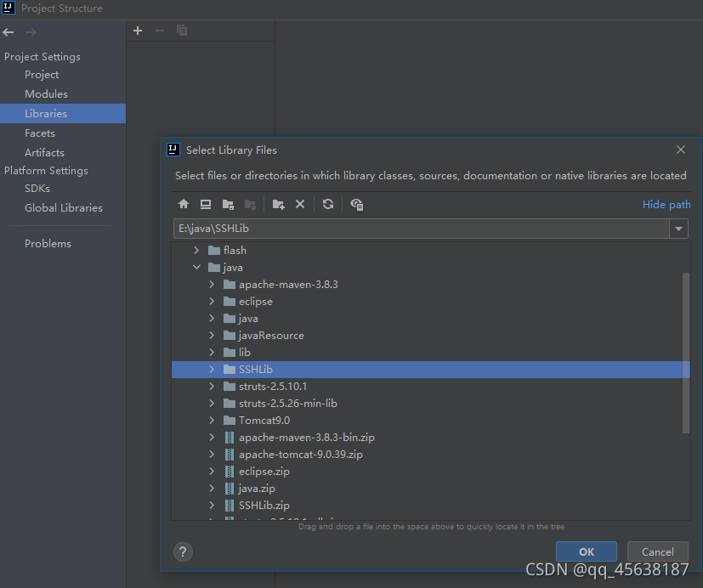The image size is (703, 588).
Task: Expand the java.zip archive
Action: [212, 489]
